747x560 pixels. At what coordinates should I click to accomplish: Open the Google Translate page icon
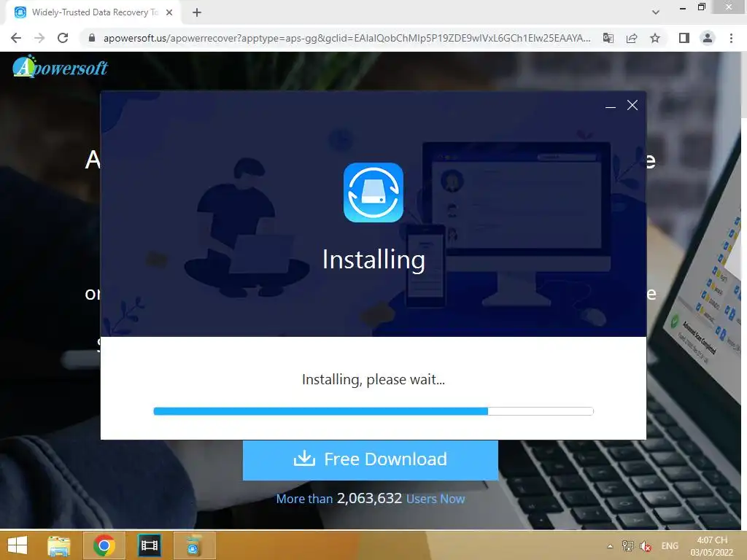(608, 38)
